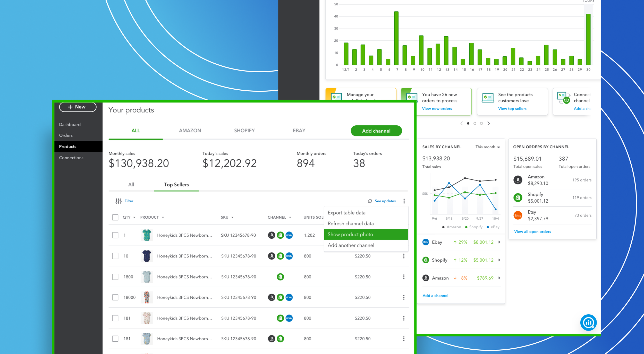Open the blue analytics chat bubble icon
644x354 pixels.
point(588,323)
